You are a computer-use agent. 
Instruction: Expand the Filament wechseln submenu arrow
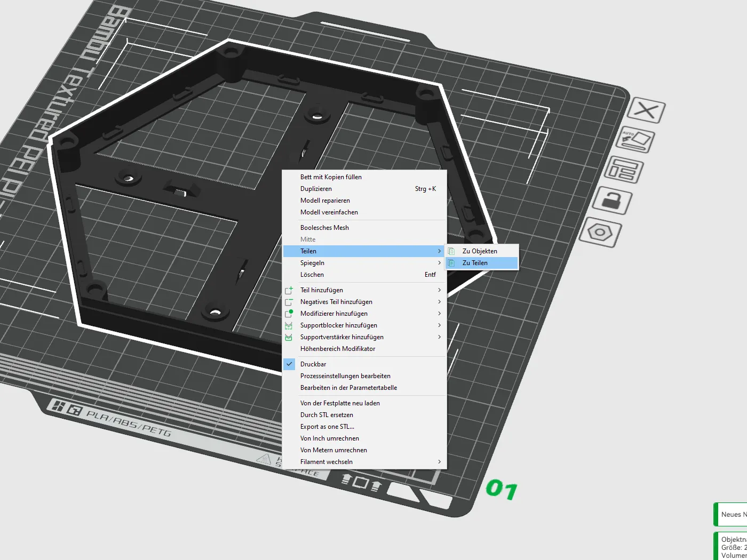tap(439, 462)
